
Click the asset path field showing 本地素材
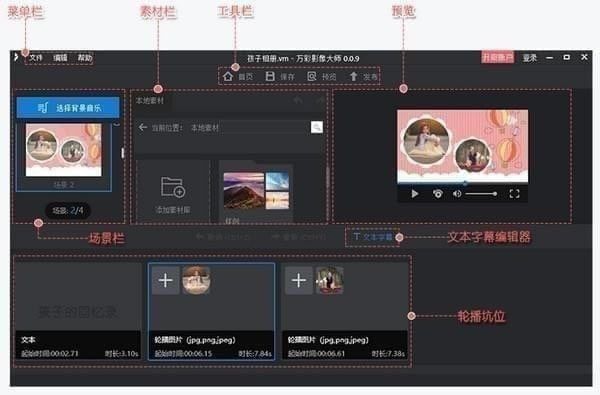249,127
